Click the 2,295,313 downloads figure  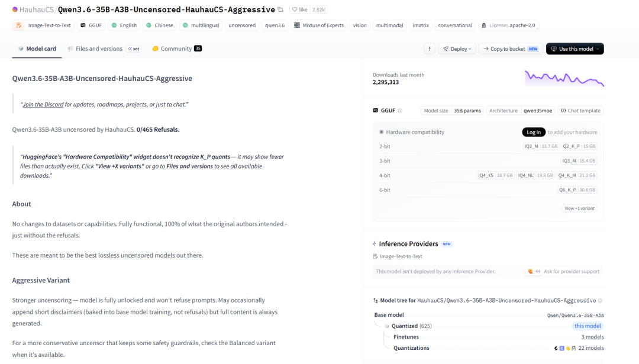coord(386,82)
